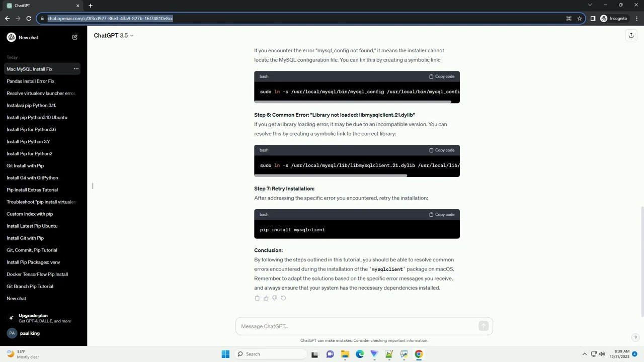Copy code for libmysqlclient symbolic link
This screenshot has width=644, height=362.
click(x=442, y=150)
